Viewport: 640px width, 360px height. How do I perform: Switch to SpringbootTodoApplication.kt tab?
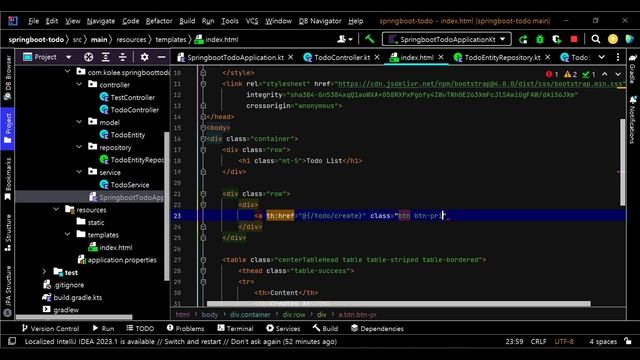click(x=235, y=58)
